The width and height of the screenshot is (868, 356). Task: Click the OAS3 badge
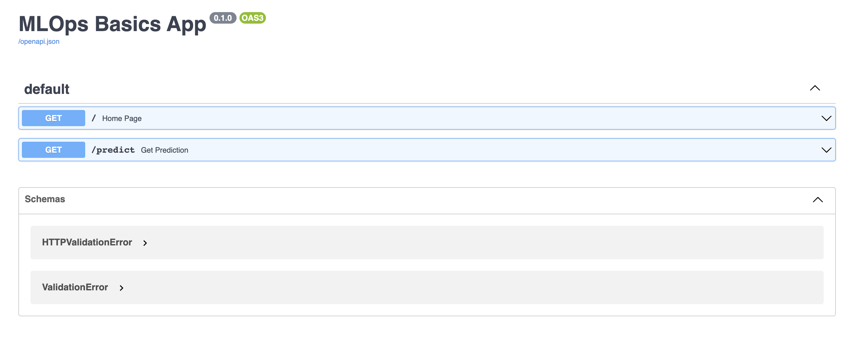click(252, 18)
